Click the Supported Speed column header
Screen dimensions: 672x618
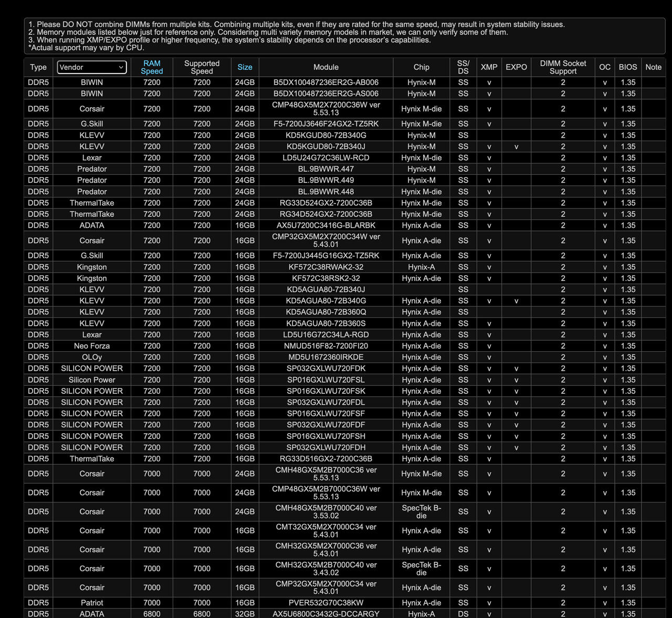202,67
